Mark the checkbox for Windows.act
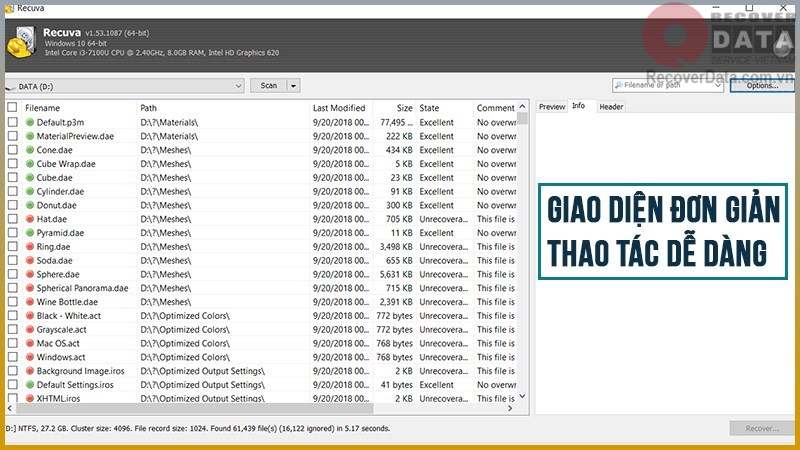 (12, 357)
